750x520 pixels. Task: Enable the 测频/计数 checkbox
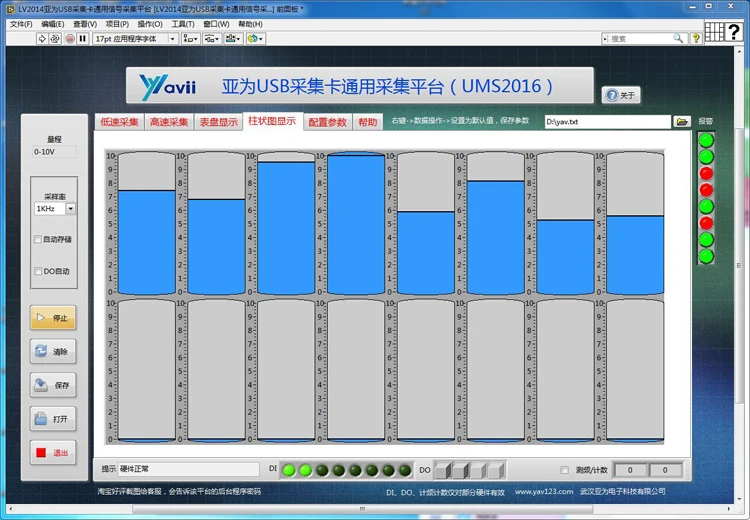pos(564,470)
